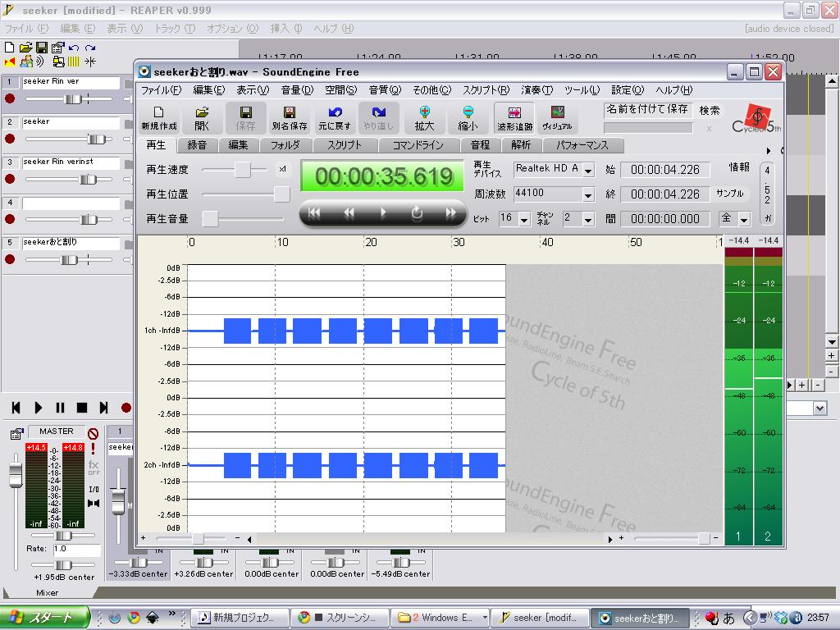Expand Windows Explorer taskbar group arrow
Screen dimensions: 840x630
click(x=484, y=618)
